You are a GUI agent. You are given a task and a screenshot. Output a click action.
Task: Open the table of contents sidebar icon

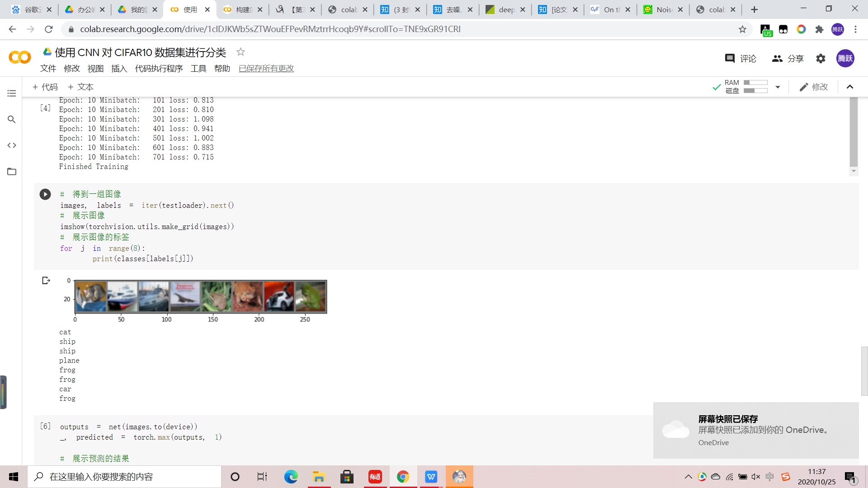[x=12, y=94]
